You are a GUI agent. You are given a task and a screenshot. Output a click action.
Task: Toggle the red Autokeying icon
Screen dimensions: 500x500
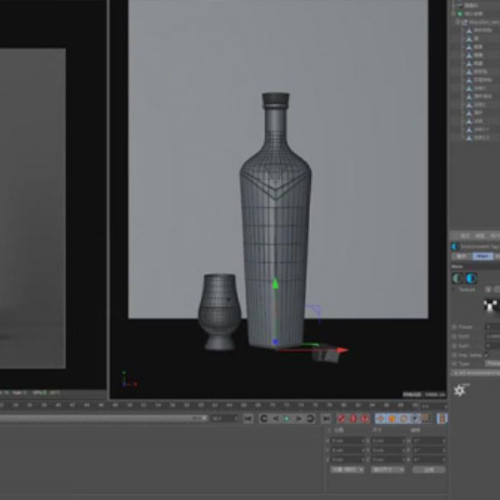353,418
